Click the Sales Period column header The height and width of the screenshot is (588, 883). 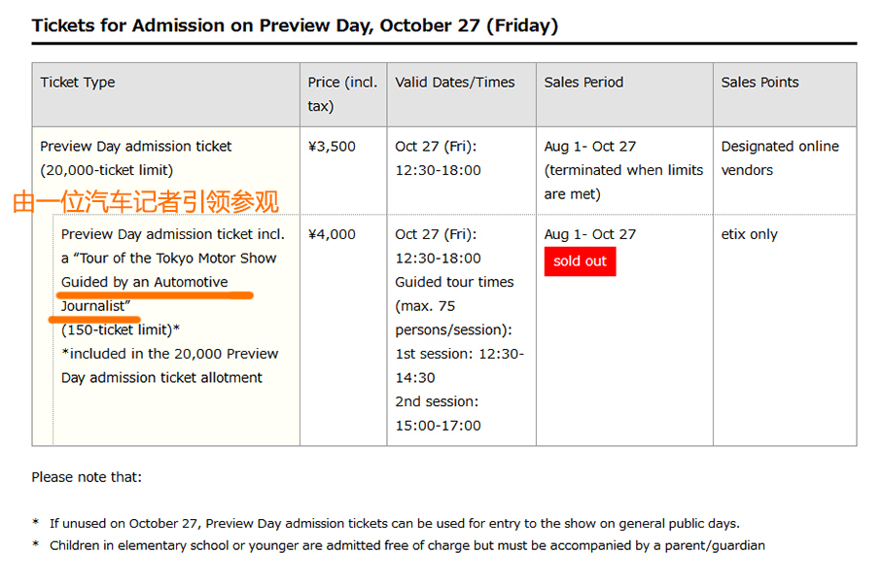(x=583, y=83)
